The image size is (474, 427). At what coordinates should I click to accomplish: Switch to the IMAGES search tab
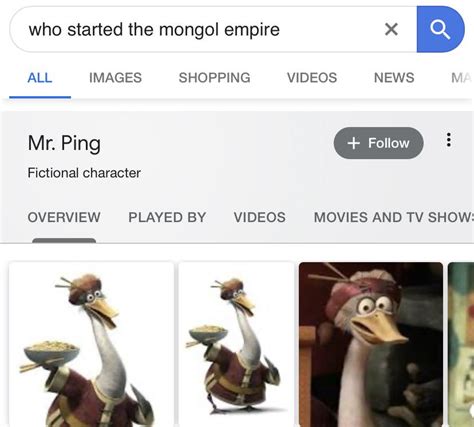pyautogui.click(x=115, y=78)
